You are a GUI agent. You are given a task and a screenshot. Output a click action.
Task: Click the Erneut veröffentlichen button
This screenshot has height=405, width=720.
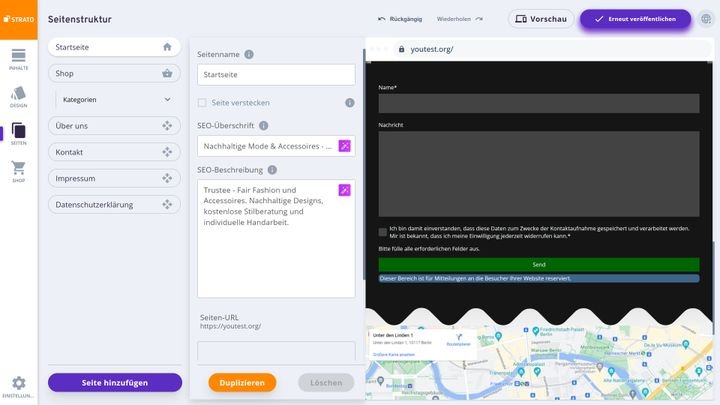635,18
